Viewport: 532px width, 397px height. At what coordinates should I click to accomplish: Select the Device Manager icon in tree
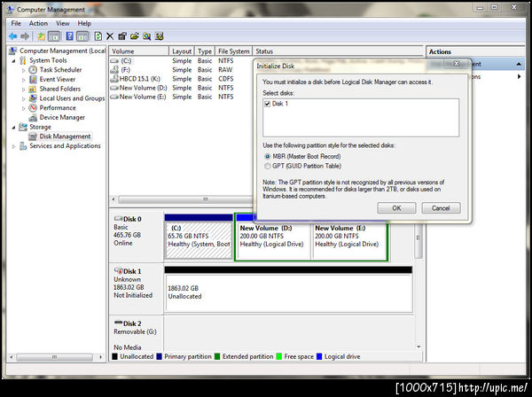click(33, 118)
